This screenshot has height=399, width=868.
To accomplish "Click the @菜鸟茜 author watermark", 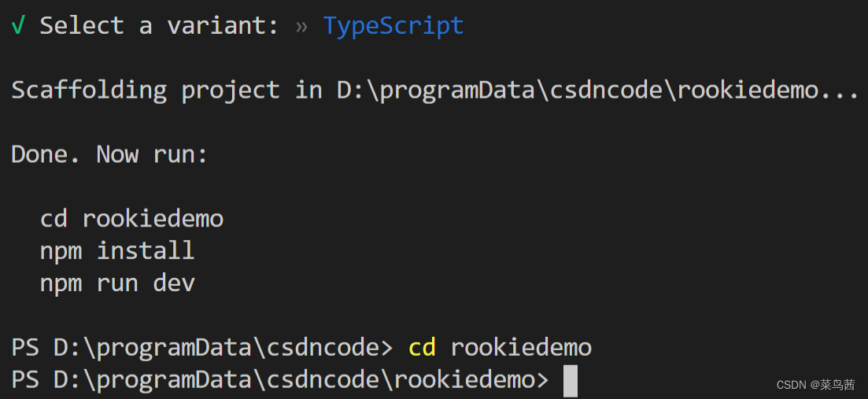I will tap(833, 385).
